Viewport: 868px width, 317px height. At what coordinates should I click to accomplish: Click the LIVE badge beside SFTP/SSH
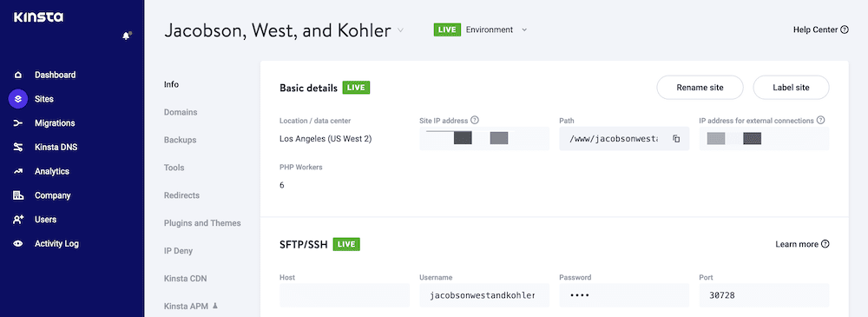coord(346,244)
